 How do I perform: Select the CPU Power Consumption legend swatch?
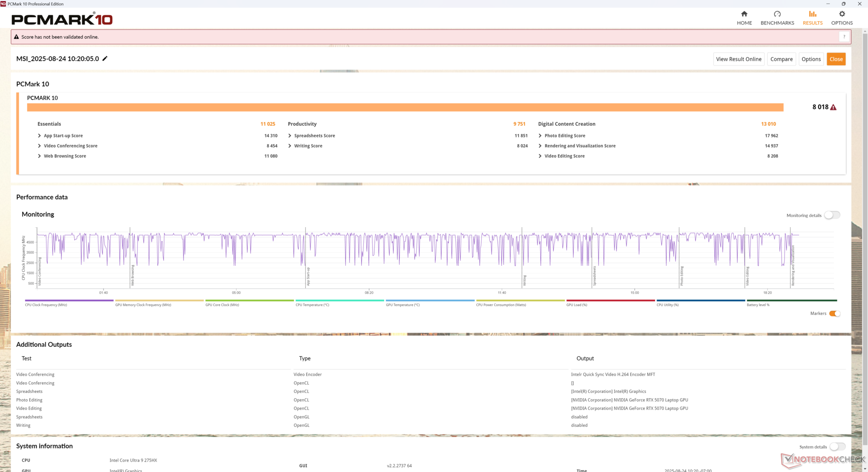click(x=520, y=300)
